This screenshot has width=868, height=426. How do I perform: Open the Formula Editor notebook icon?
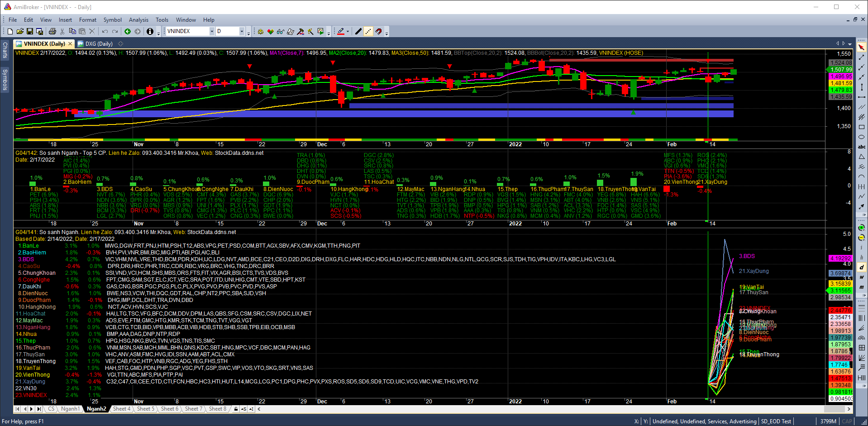coord(291,31)
